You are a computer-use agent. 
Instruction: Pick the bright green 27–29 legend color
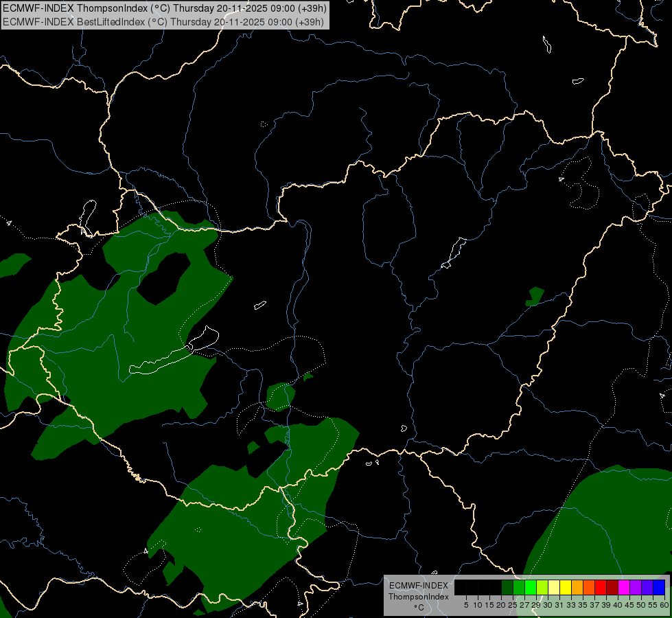pos(531,588)
